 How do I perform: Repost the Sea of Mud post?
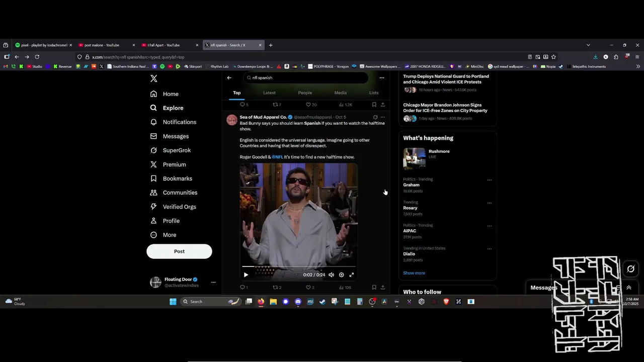coord(277,288)
